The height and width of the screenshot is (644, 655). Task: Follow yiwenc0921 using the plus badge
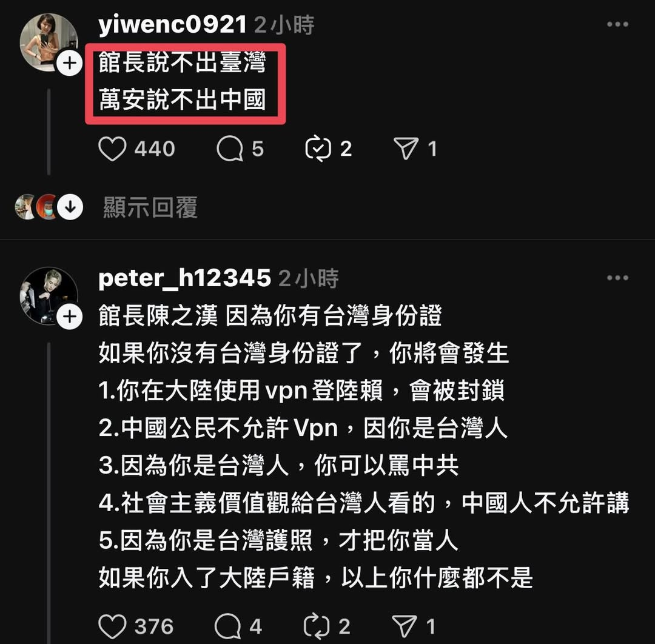[x=69, y=63]
